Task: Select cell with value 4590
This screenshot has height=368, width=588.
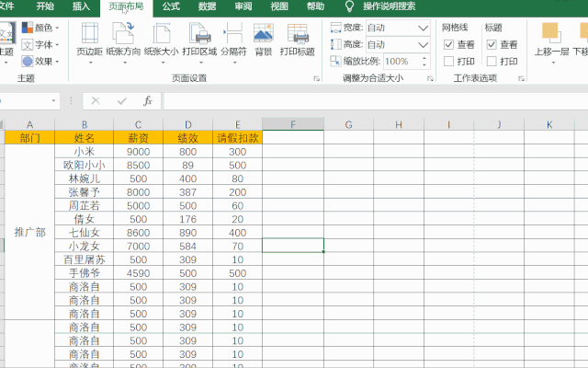Action: coord(139,273)
